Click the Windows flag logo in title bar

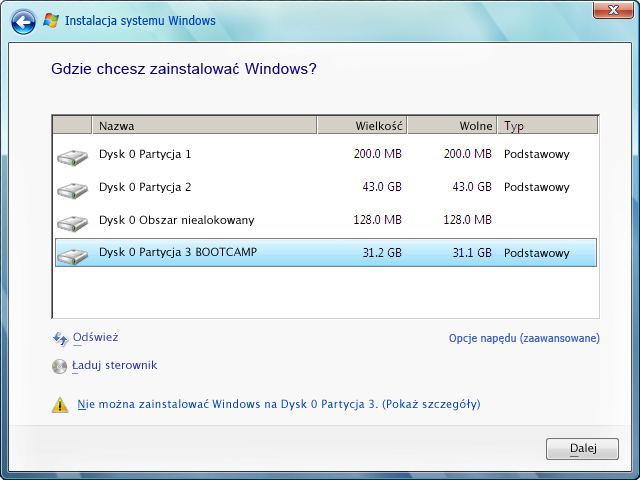click(51, 20)
